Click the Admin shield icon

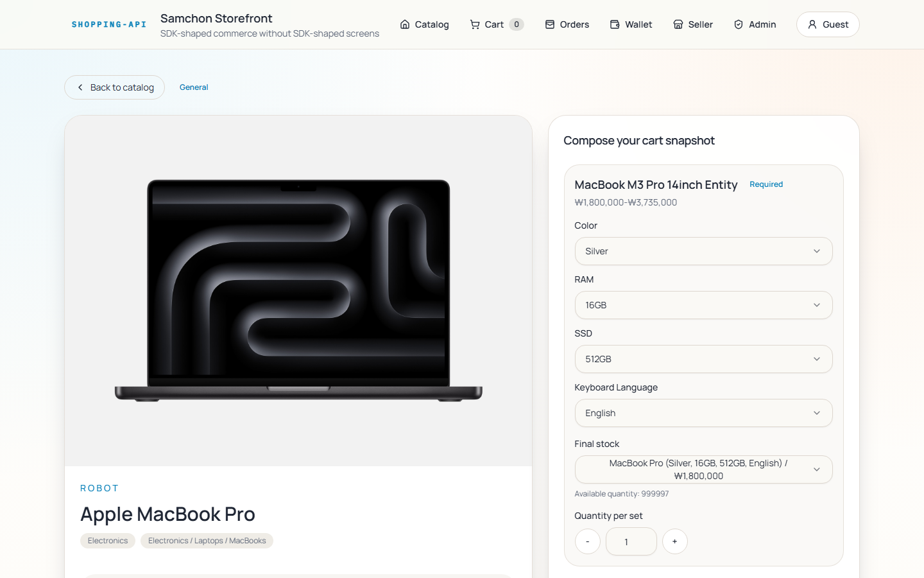click(739, 24)
